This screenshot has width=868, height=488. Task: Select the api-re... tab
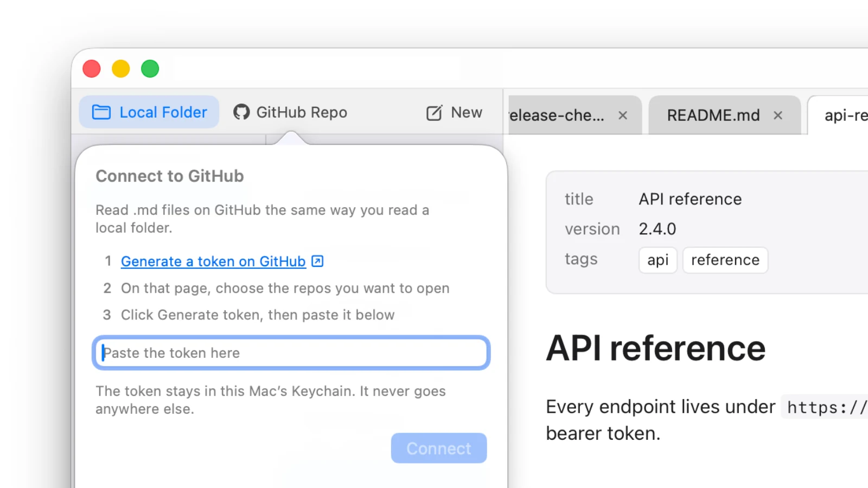846,115
